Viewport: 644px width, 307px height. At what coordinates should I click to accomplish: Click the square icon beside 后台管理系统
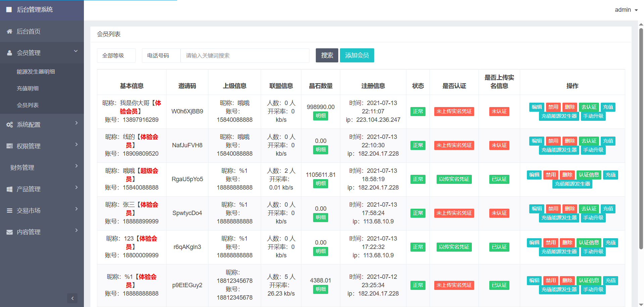[9, 10]
